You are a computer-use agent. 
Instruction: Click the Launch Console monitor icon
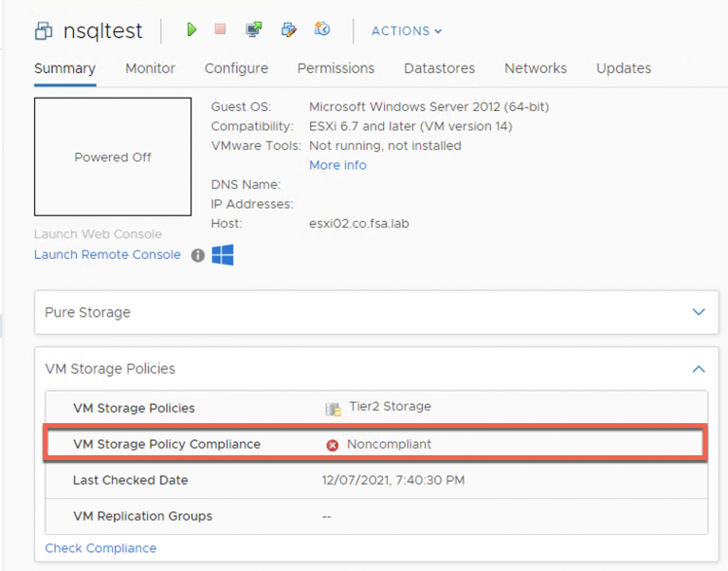253,30
